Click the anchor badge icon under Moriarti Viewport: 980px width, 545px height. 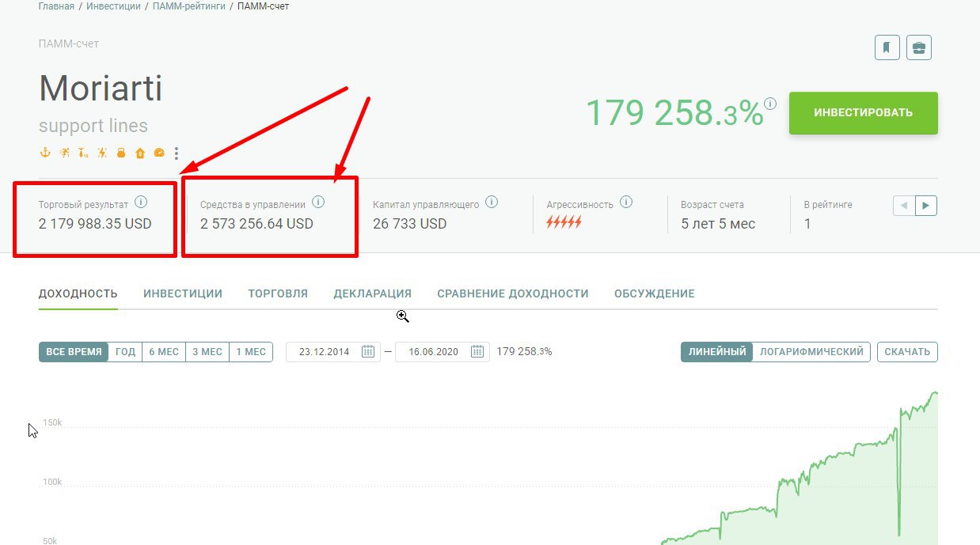pyautogui.click(x=44, y=153)
